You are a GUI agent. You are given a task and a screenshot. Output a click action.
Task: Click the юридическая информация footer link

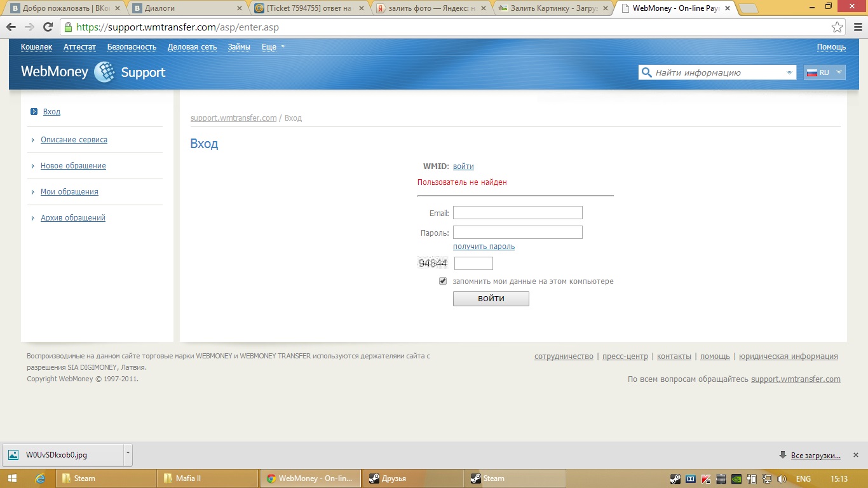[789, 356]
